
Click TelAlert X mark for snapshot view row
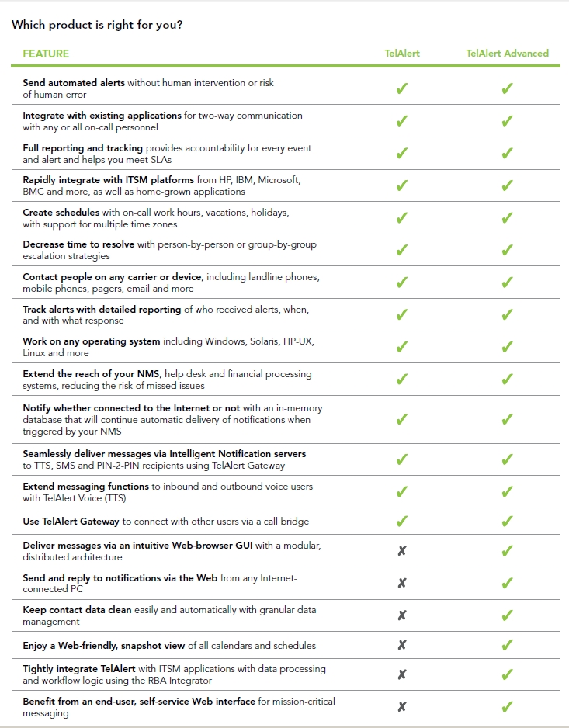coord(402,645)
